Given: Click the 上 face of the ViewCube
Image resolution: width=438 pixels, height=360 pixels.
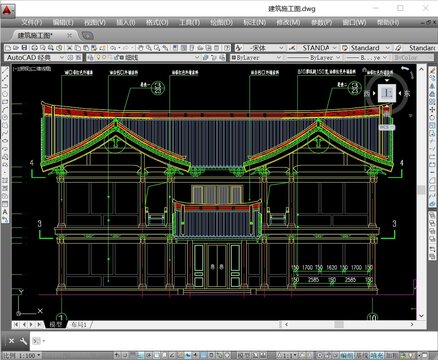Looking at the screenshot, I should coord(387,93).
